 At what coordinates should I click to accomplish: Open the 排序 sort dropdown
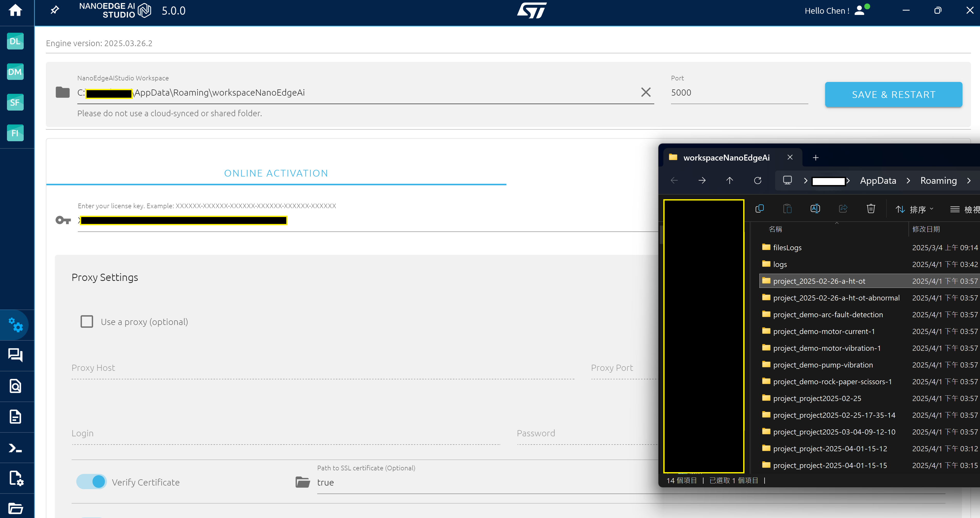click(915, 209)
